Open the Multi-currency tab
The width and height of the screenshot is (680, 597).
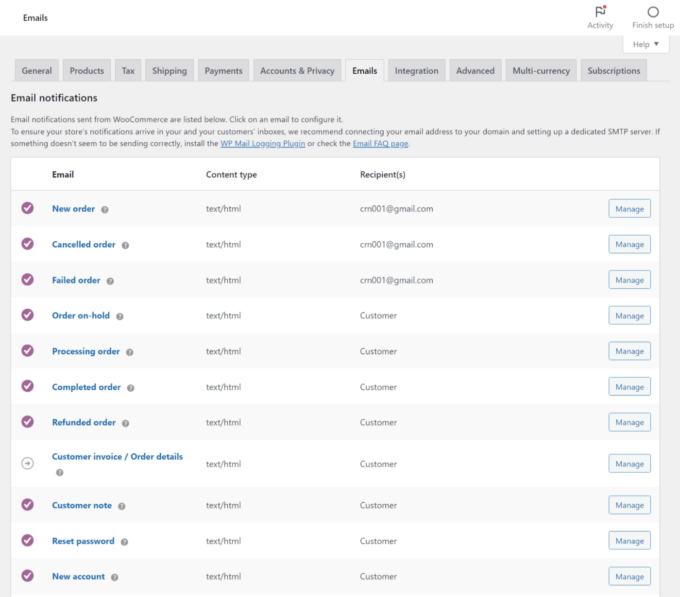click(x=541, y=71)
